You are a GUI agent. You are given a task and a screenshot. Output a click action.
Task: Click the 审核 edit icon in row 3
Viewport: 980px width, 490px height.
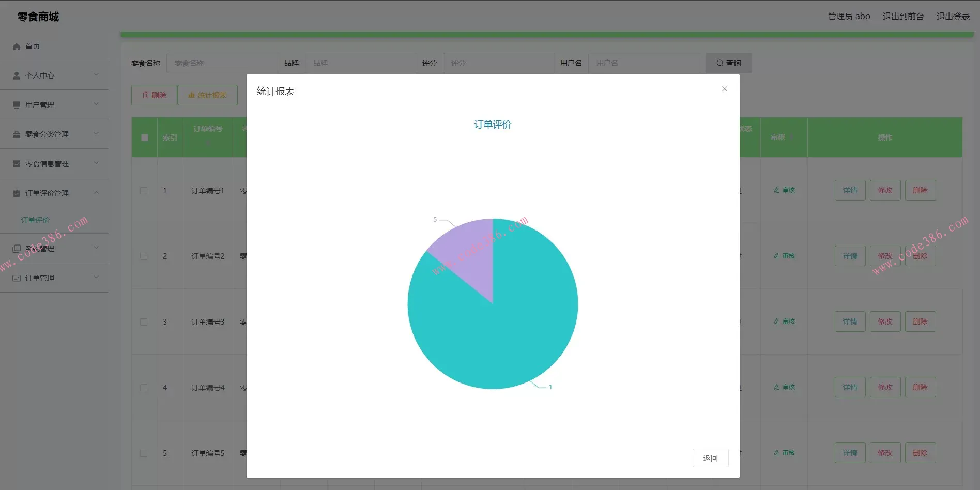[x=776, y=321]
